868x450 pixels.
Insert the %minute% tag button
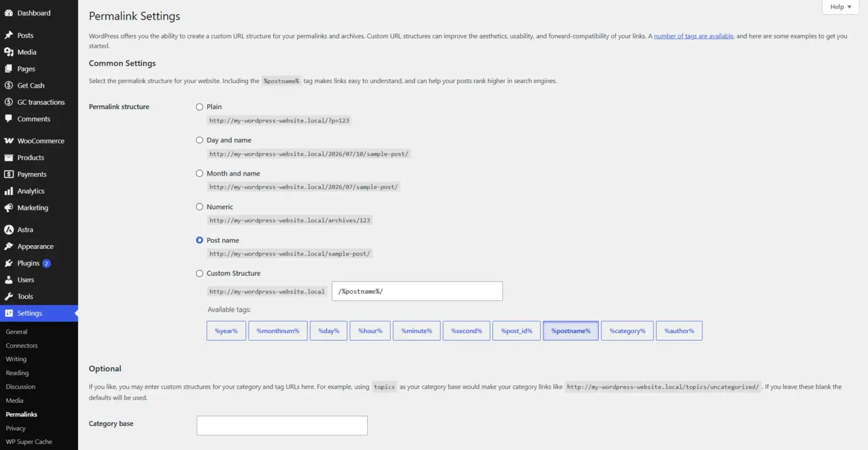point(417,331)
